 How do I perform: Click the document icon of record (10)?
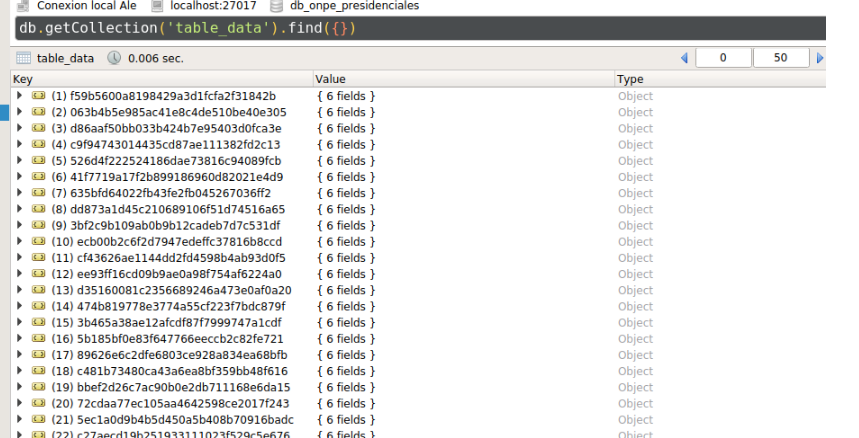39,242
